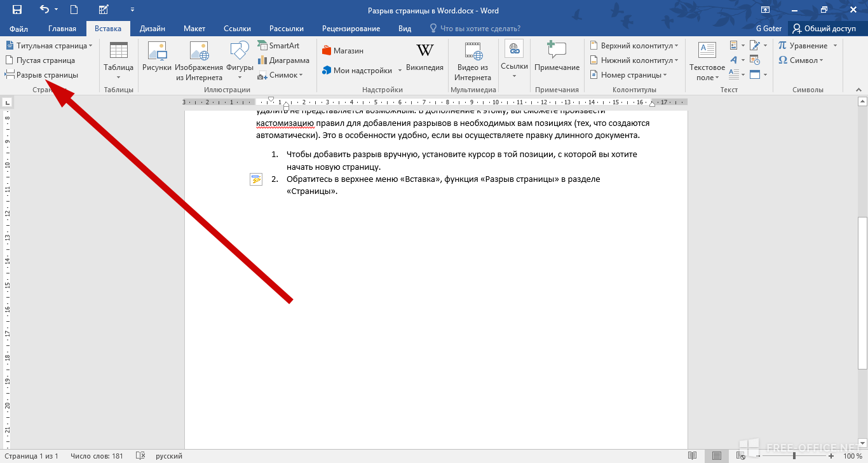Insert an Уравнение equation
The image size is (868, 463).
click(803, 46)
